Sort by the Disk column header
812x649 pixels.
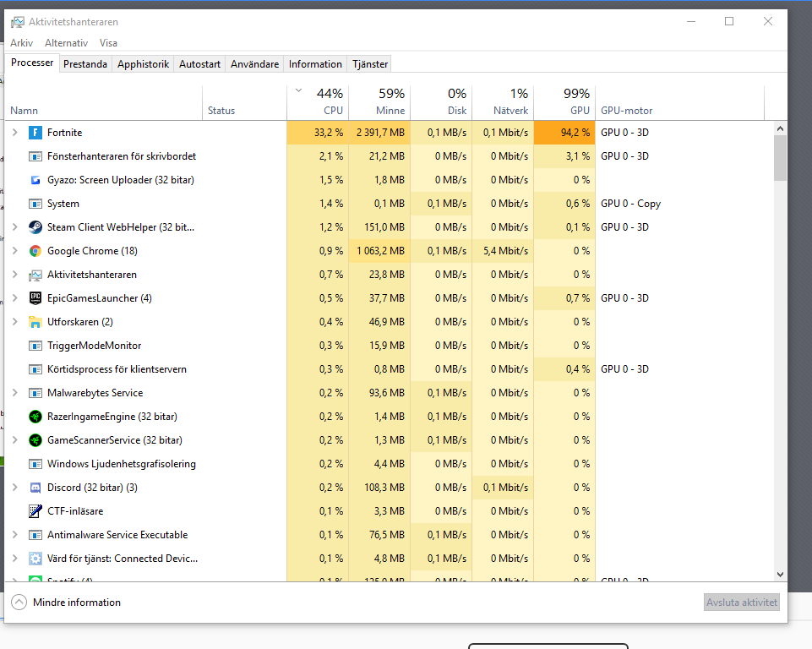441,102
